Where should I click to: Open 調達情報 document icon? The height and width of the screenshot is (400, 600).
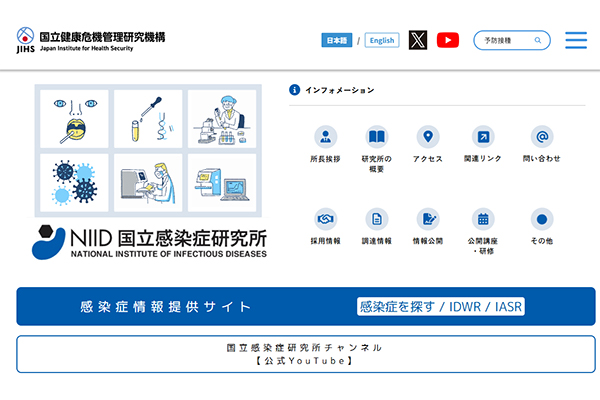point(377,219)
